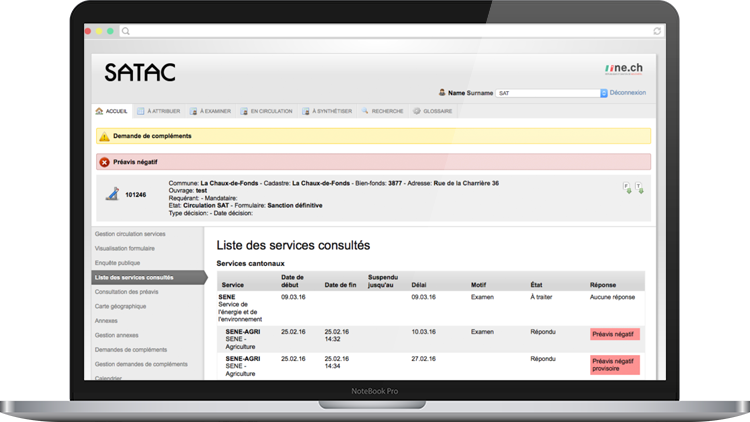Click SENE-AGRI row with délai 27.02.16
The width and height of the screenshot is (750, 422).
430,366
